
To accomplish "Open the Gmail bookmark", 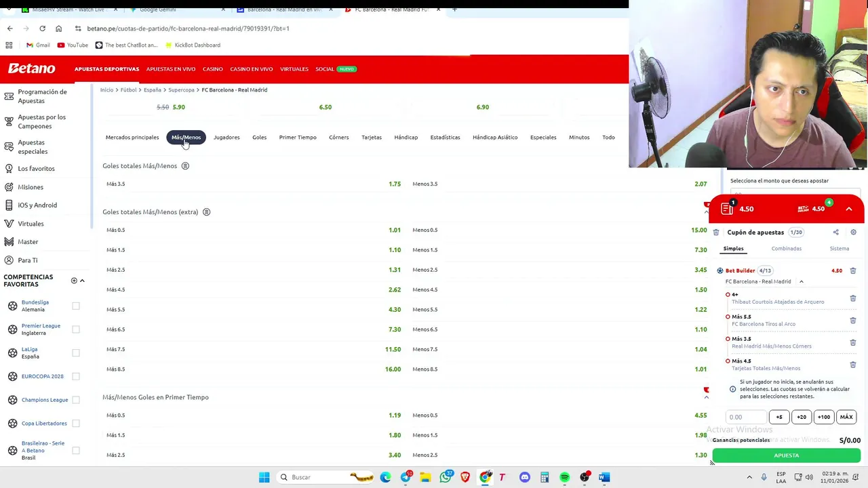I will 38,45.
